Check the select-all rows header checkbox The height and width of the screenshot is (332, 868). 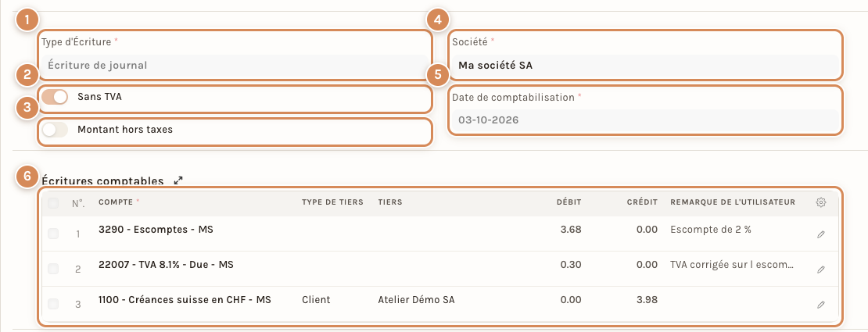pyautogui.click(x=53, y=204)
